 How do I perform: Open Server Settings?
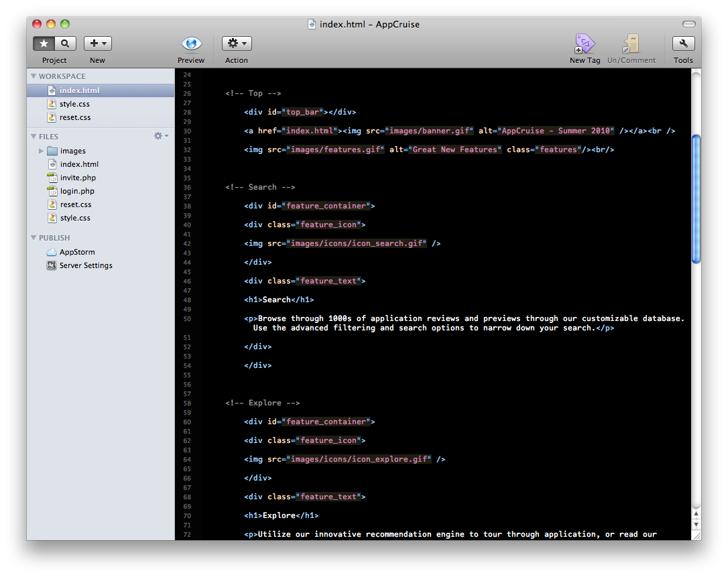(x=101, y=265)
